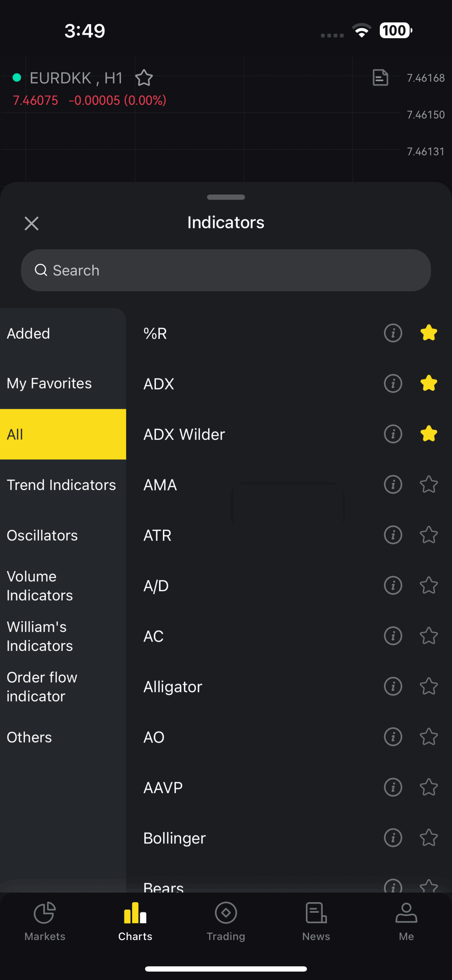The width and height of the screenshot is (452, 980).
Task: Remove ADX Wilder from favorites
Action: tap(428, 434)
